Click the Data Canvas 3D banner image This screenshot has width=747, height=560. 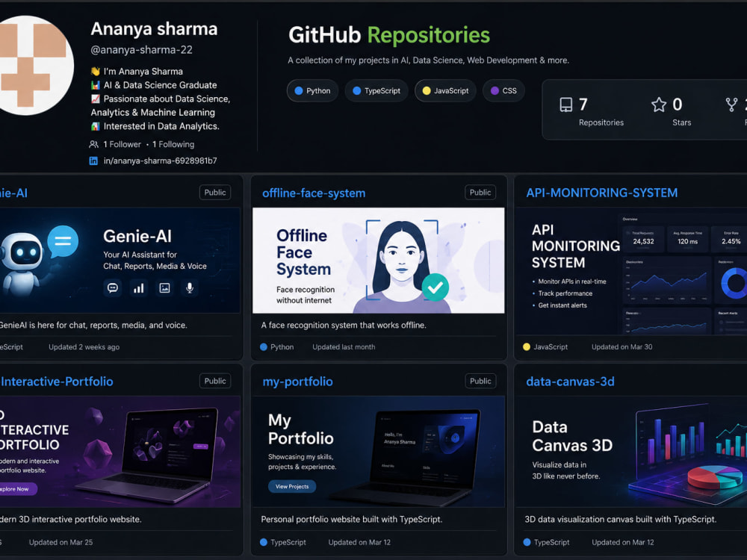[631, 452]
